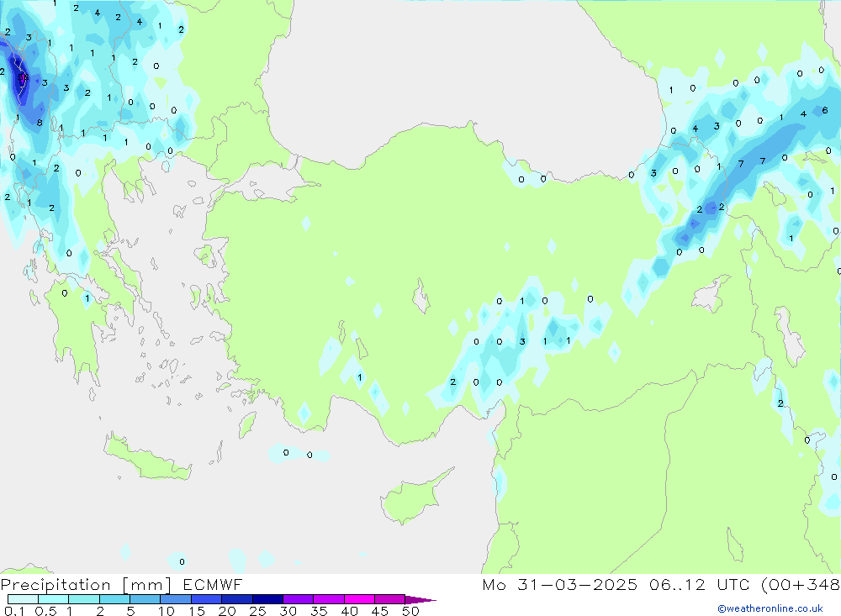Select the legend swatch between 25 and 30
The width and height of the screenshot is (841, 616).
(267, 599)
